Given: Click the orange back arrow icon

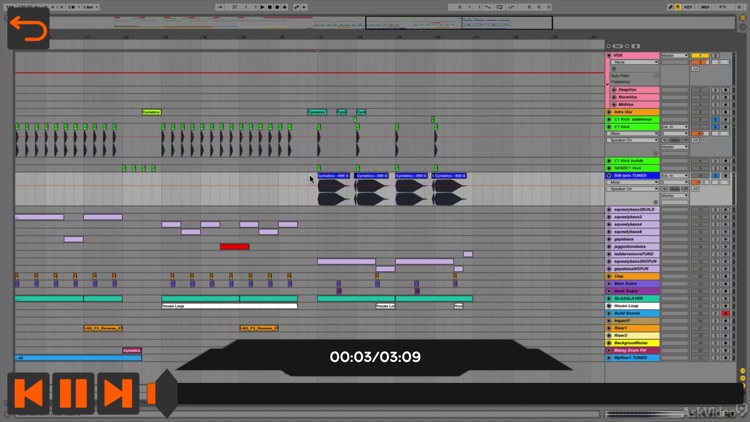Looking at the screenshot, I should click(x=28, y=28).
